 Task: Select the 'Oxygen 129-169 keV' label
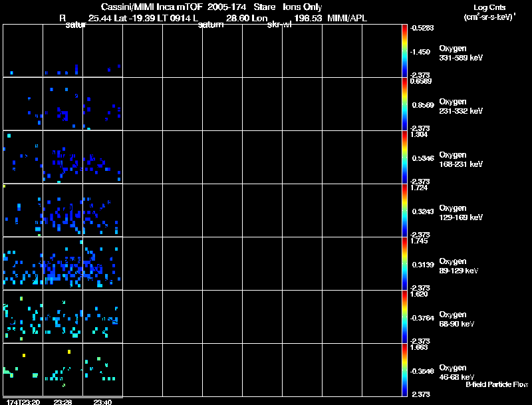tap(461, 213)
